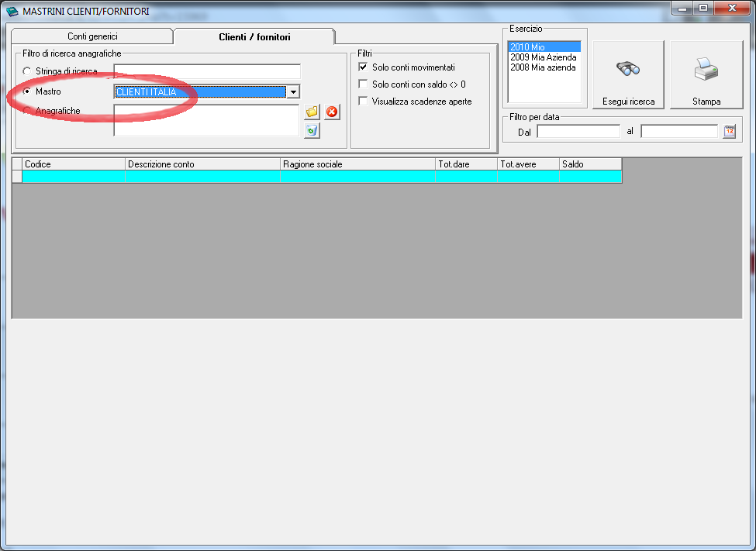
Task: Click the recycle bin clear icon
Action: (x=312, y=131)
